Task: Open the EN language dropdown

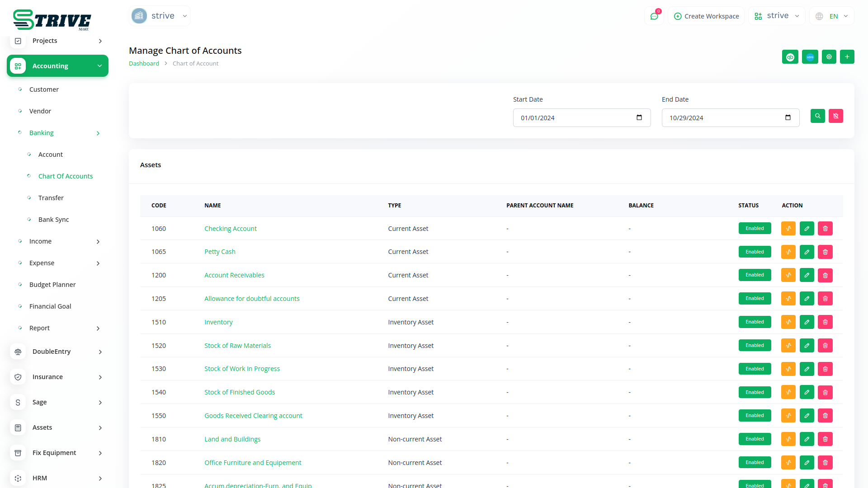Action: tap(832, 16)
